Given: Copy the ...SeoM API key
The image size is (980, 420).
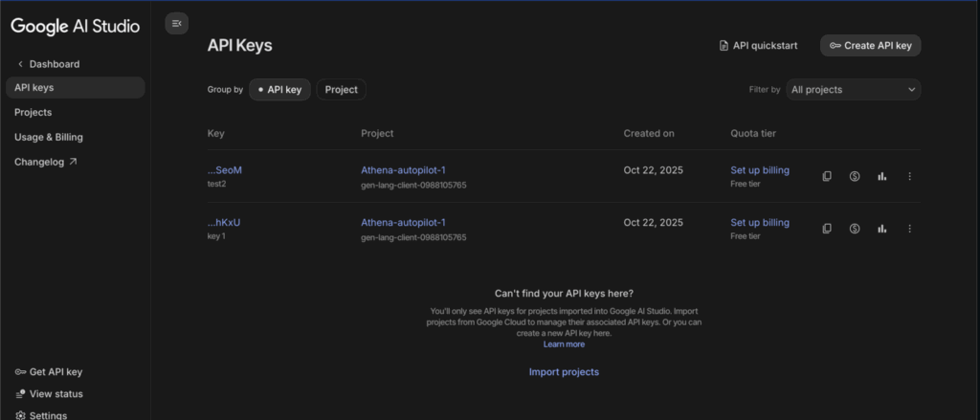Looking at the screenshot, I should pos(827,176).
